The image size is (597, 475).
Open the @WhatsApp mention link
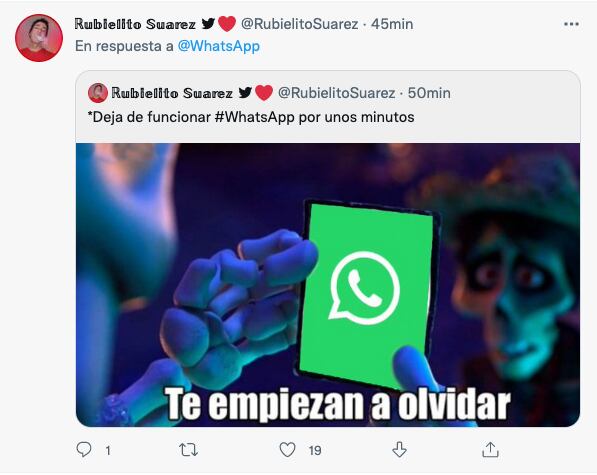(219, 46)
